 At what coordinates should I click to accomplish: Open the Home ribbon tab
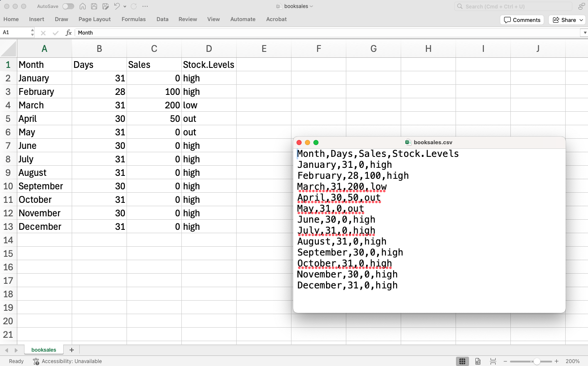click(11, 19)
